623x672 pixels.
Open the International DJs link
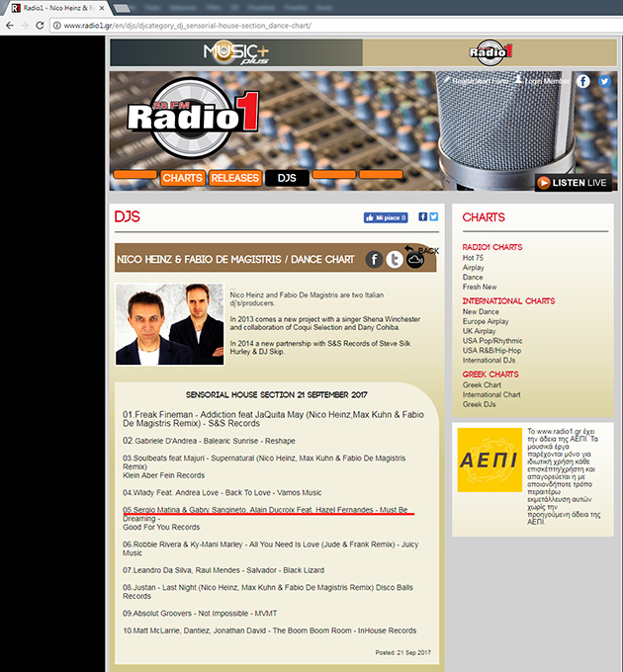coord(489,361)
